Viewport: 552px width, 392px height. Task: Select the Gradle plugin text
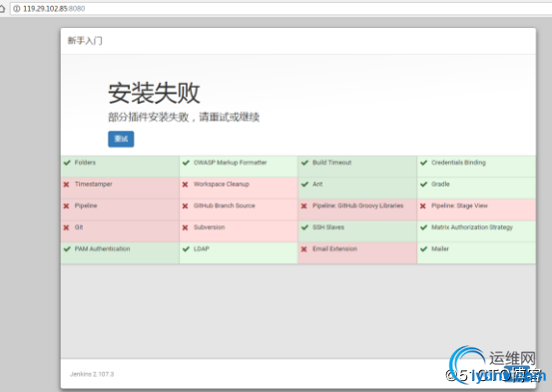point(440,185)
